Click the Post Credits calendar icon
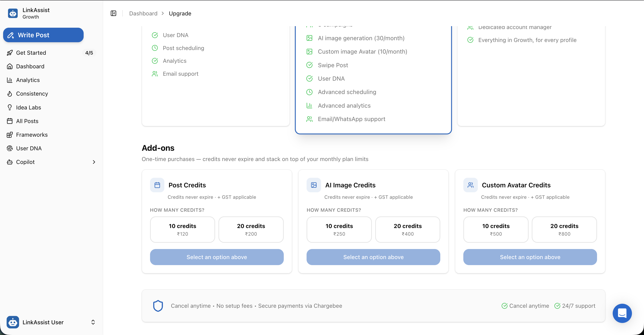This screenshot has height=335, width=644. point(157,185)
